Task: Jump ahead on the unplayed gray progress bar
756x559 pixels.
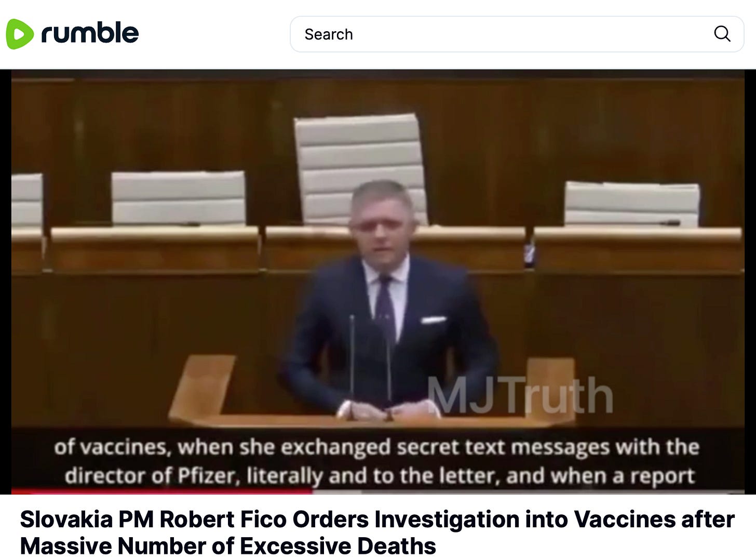Action: [x=528, y=491]
